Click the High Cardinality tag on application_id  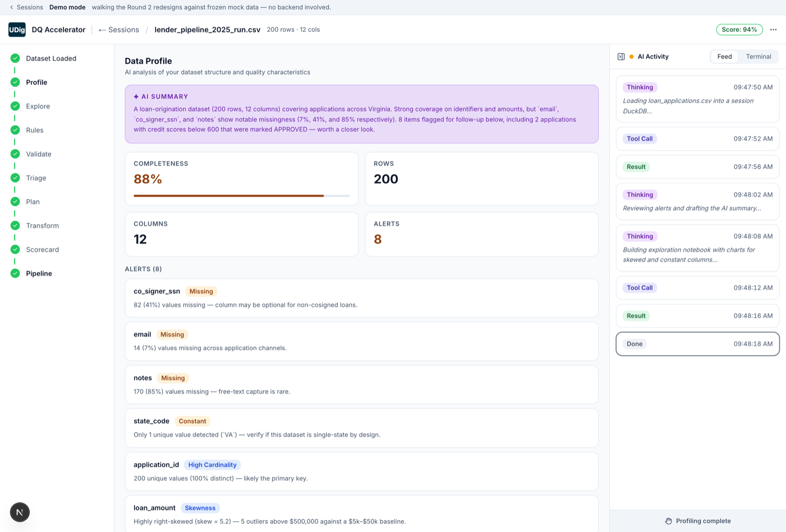(x=212, y=465)
